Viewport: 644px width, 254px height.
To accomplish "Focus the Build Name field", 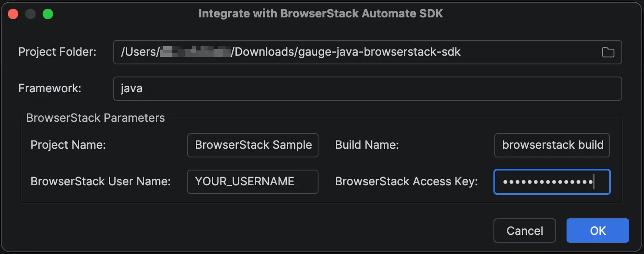I will coord(552,145).
